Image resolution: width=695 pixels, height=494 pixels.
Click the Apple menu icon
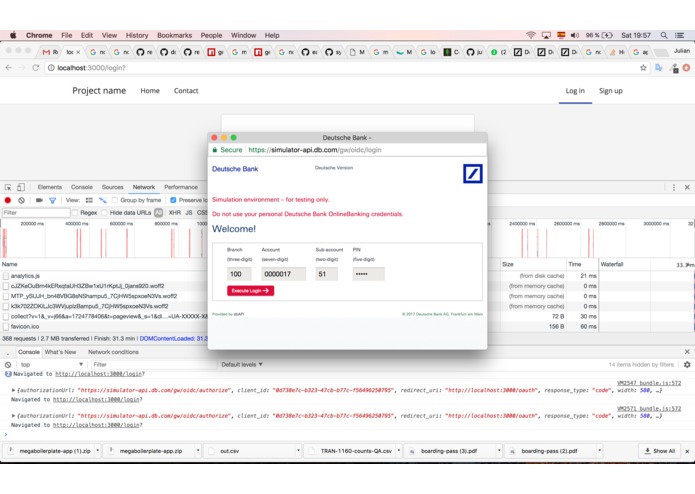point(13,35)
